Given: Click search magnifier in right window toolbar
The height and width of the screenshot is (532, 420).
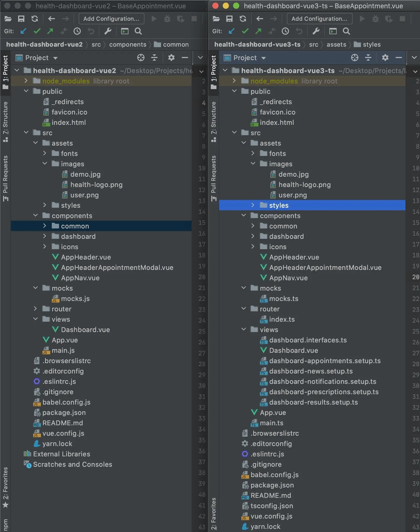Looking at the screenshot, I should 346,31.
